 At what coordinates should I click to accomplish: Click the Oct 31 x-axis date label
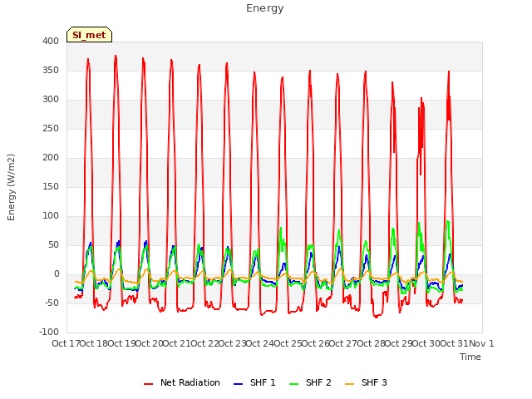point(455,343)
